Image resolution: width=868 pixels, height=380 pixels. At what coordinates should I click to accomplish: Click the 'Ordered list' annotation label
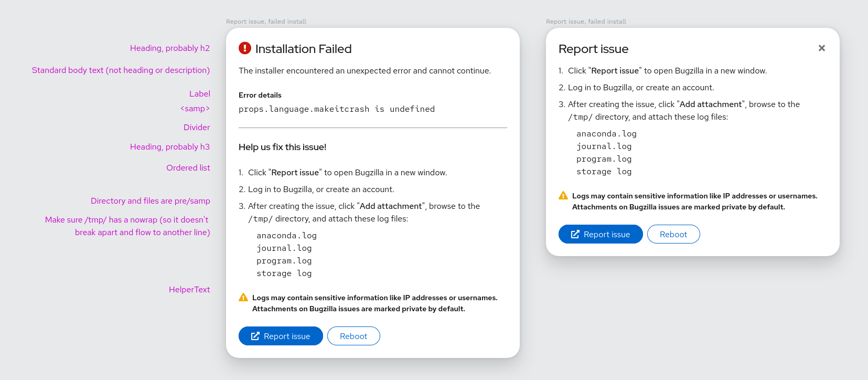pos(188,168)
